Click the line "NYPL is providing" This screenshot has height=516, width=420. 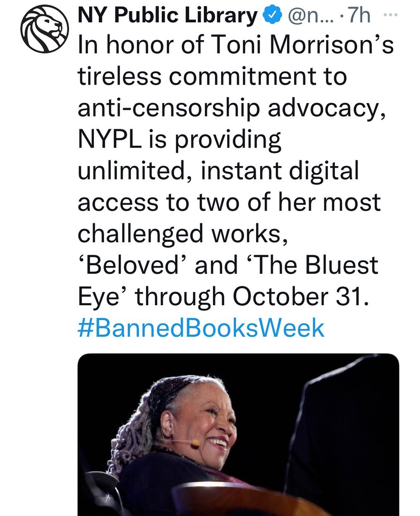click(180, 140)
